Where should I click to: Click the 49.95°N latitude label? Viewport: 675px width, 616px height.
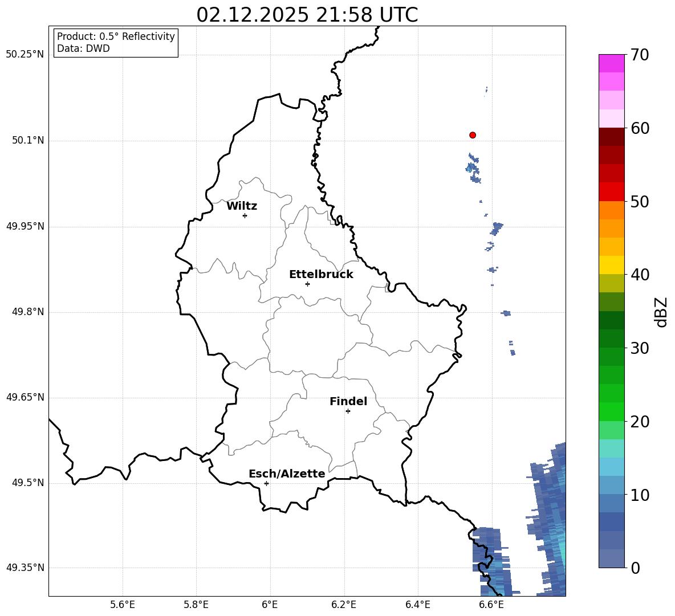(25, 226)
